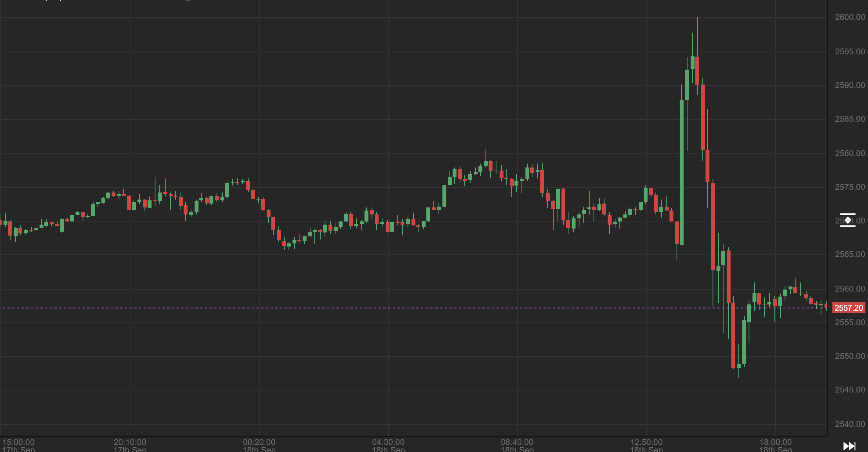Screen dimensions: 868x452
Task: Click the 2575.00 price axis label
Action: tap(850, 187)
